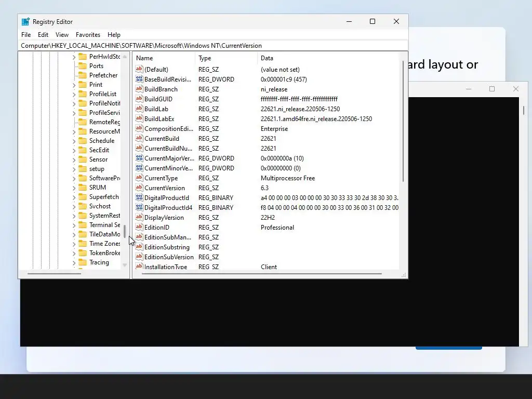This screenshot has height=399, width=532.
Task: Expand the Schedule key chevron
Action: pos(74,141)
